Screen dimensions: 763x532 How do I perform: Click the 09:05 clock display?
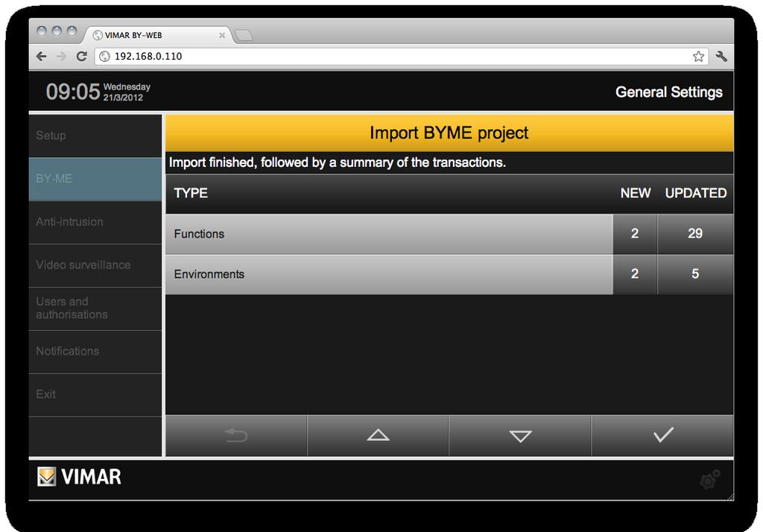73,92
